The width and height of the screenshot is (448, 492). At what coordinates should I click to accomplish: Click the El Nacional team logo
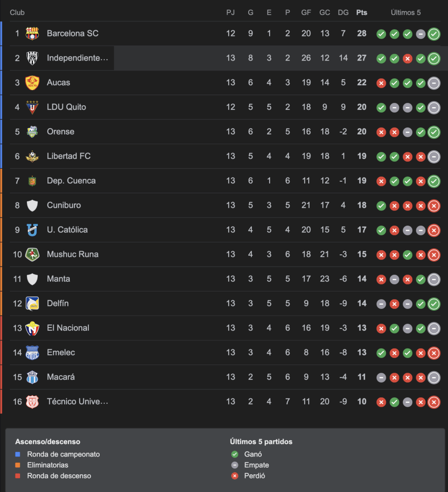[32, 328]
